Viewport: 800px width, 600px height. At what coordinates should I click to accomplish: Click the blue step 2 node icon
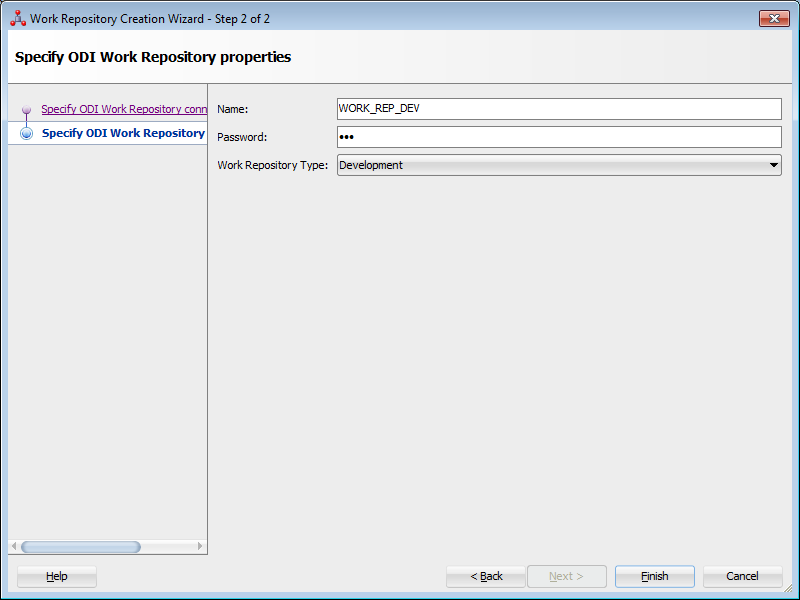[x=25, y=133]
